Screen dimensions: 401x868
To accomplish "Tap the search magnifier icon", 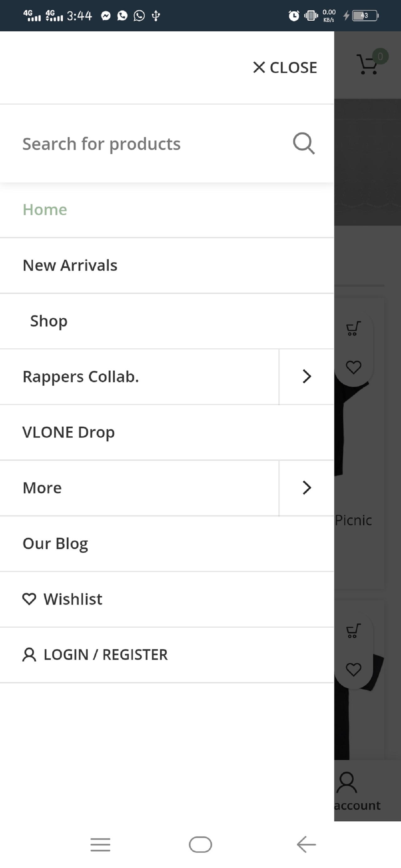I will [304, 144].
